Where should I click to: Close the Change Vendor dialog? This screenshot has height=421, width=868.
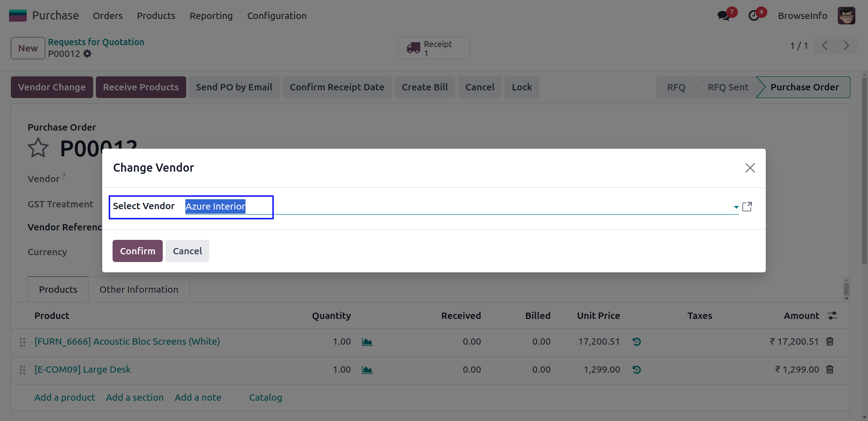(x=750, y=168)
